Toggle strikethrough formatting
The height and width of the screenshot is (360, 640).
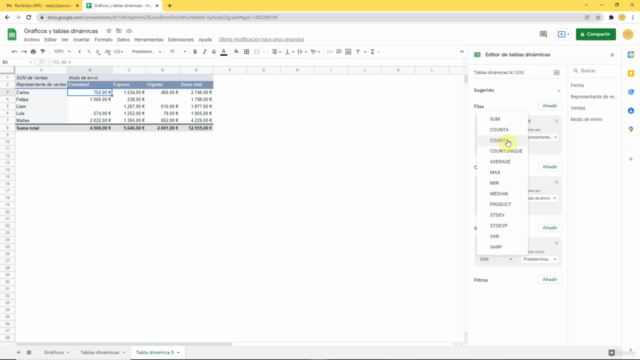pos(214,52)
